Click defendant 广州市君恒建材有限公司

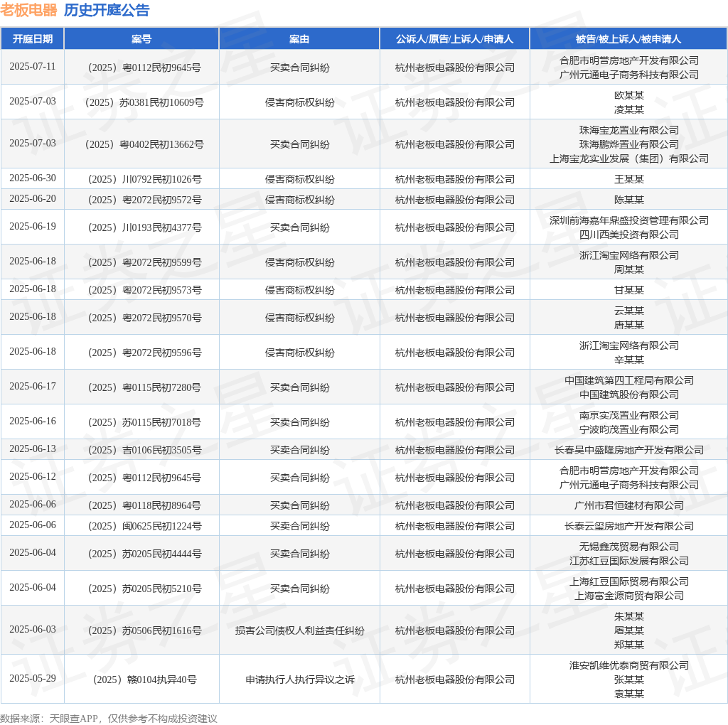pyautogui.click(x=628, y=505)
